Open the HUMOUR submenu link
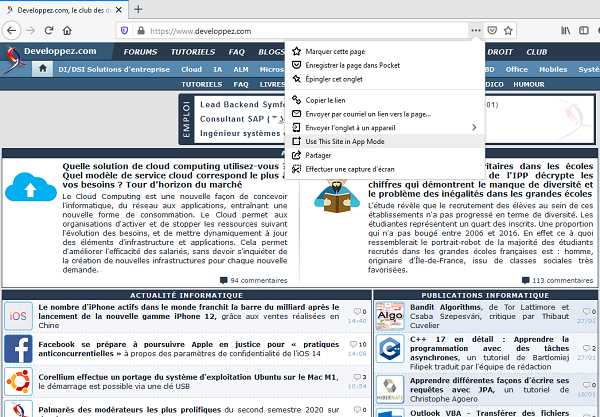The height and width of the screenshot is (417, 600). (x=529, y=85)
